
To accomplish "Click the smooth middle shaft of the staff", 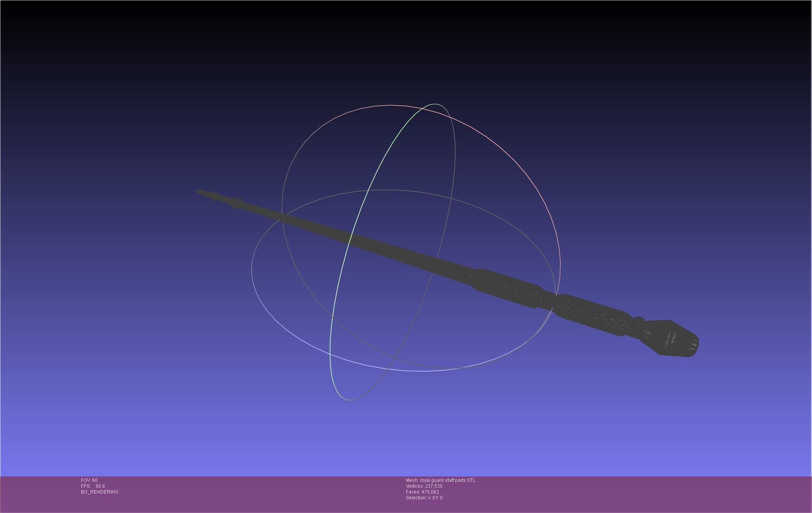I will point(373,246).
